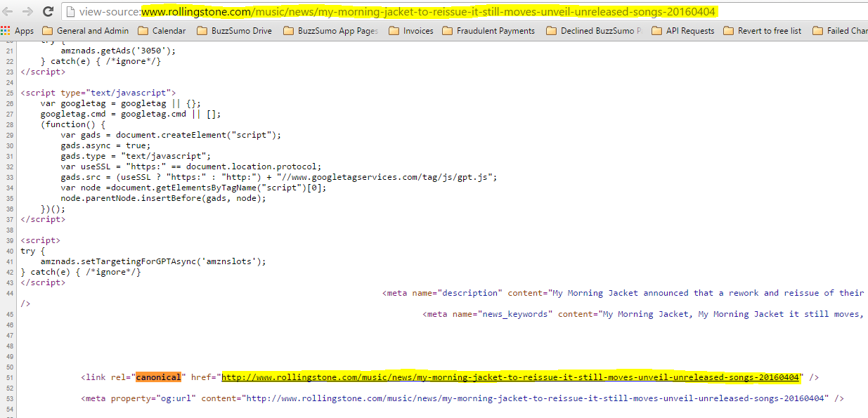Click the googletagservices gpt.js source line

coord(279,177)
